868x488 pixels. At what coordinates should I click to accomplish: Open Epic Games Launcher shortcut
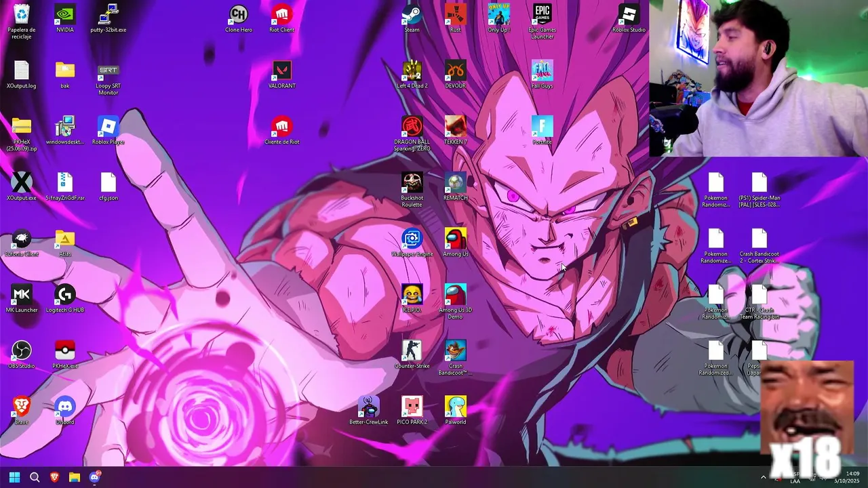tap(542, 22)
